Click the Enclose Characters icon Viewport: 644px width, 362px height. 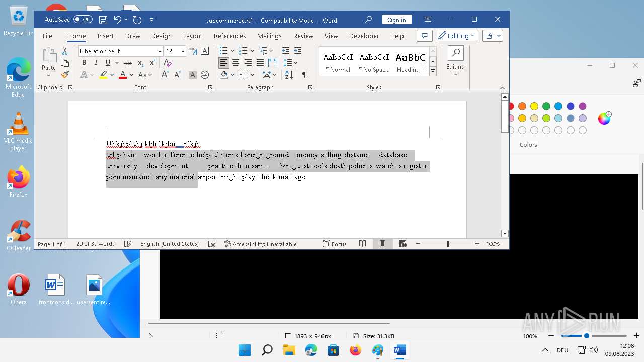(x=205, y=75)
